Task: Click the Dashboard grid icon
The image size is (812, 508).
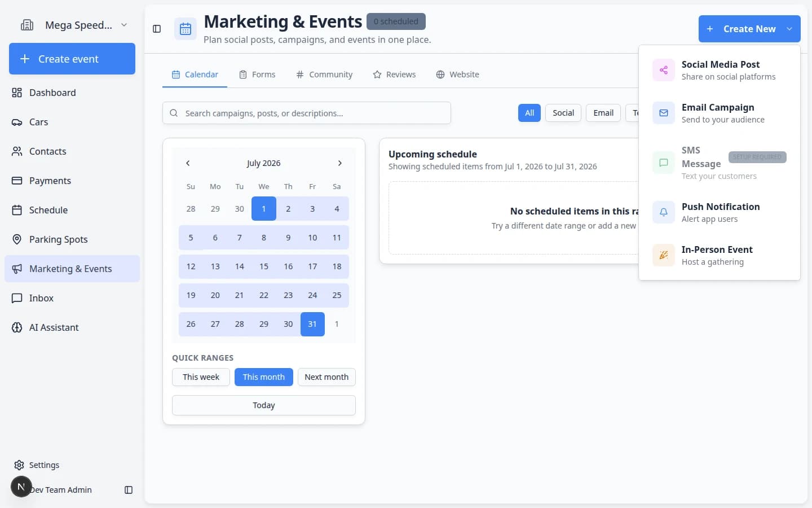Action: (17, 93)
